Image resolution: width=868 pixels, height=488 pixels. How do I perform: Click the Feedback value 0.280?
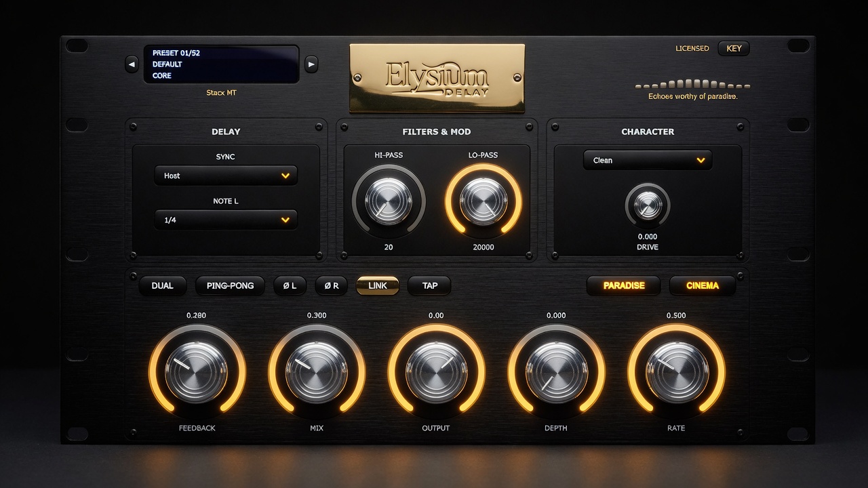[197, 315]
